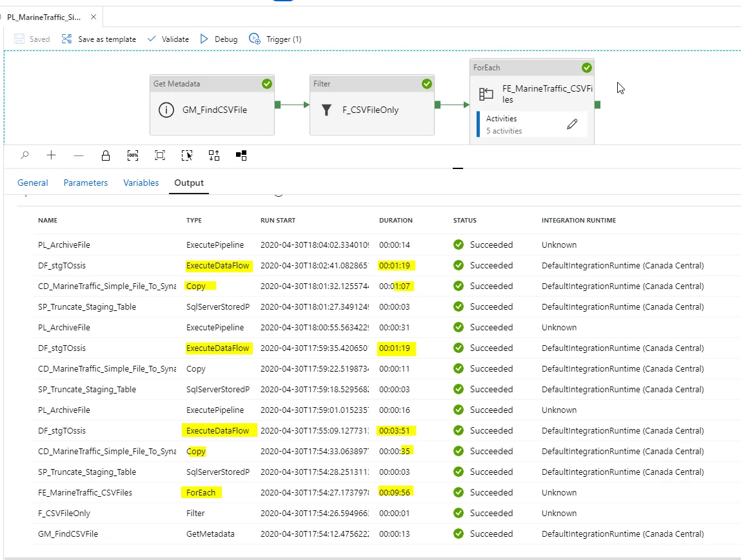Viewport: 741px width, 560px height.
Task: Zoom out with the minus icon
Action: click(79, 155)
